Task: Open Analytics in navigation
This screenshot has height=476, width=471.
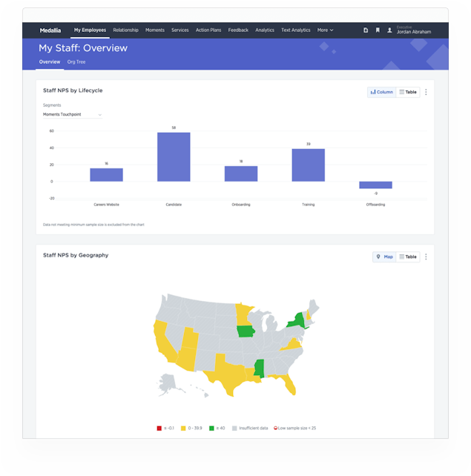Action: [265, 30]
